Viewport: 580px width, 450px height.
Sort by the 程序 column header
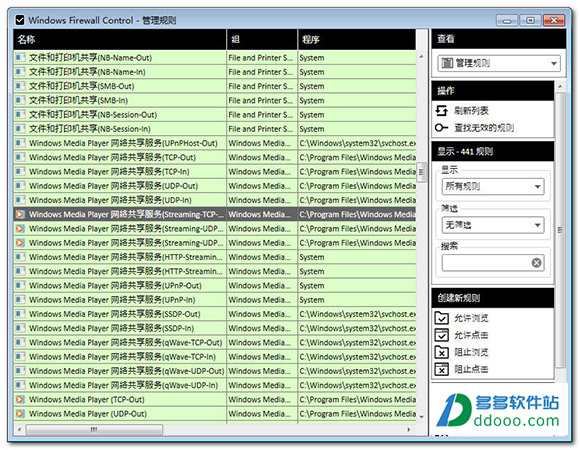coord(357,39)
